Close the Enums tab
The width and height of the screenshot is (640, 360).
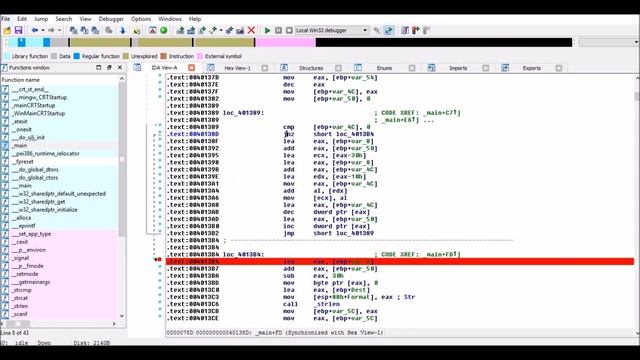click(x=412, y=68)
